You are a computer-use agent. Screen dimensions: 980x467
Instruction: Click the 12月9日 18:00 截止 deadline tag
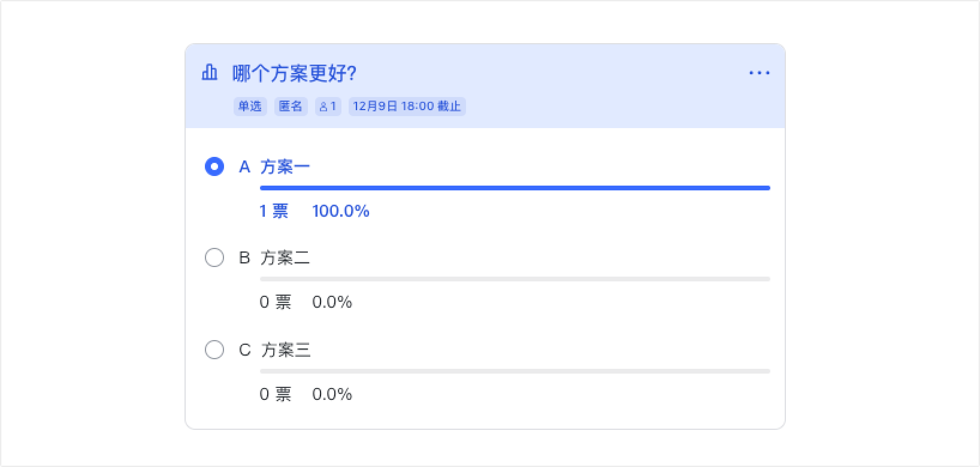click(x=407, y=107)
